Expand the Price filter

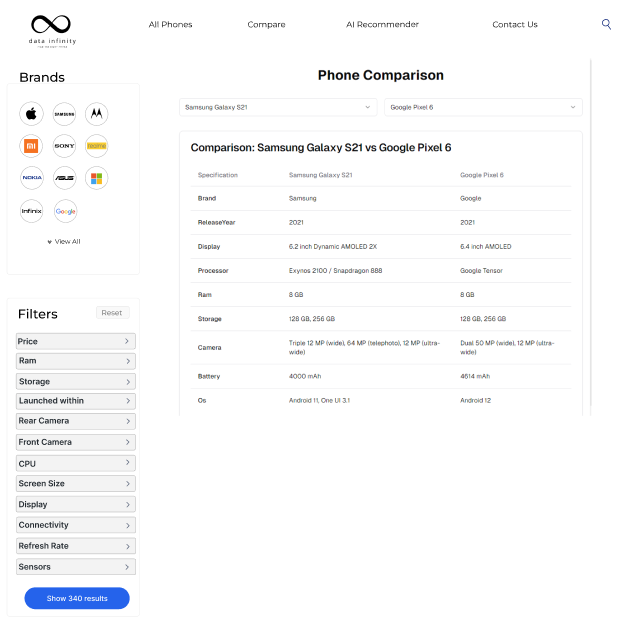pos(76,341)
